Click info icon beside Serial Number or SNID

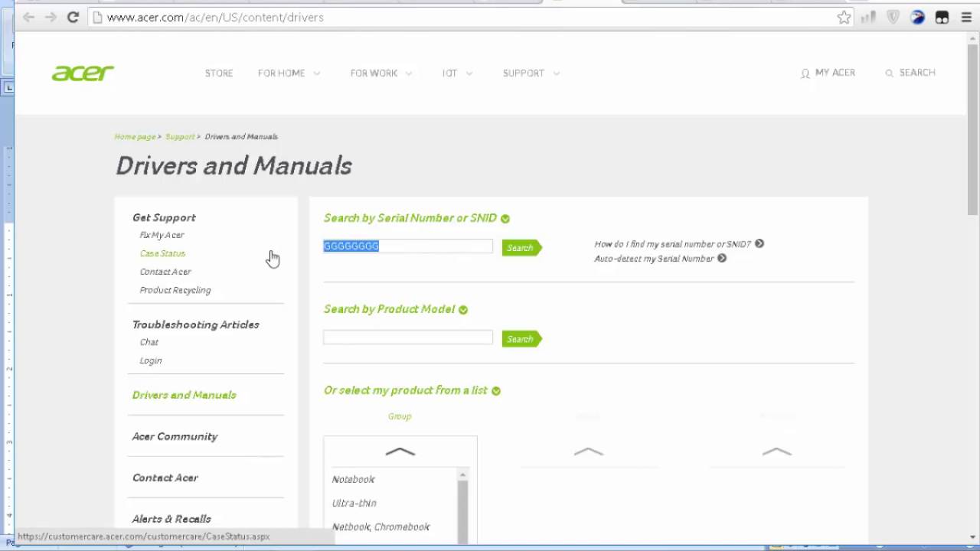[505, 219]
